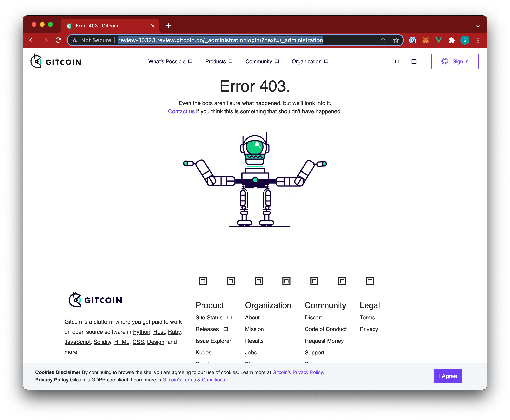View the Results page
The image size is (510, 420).
(254, 341)
